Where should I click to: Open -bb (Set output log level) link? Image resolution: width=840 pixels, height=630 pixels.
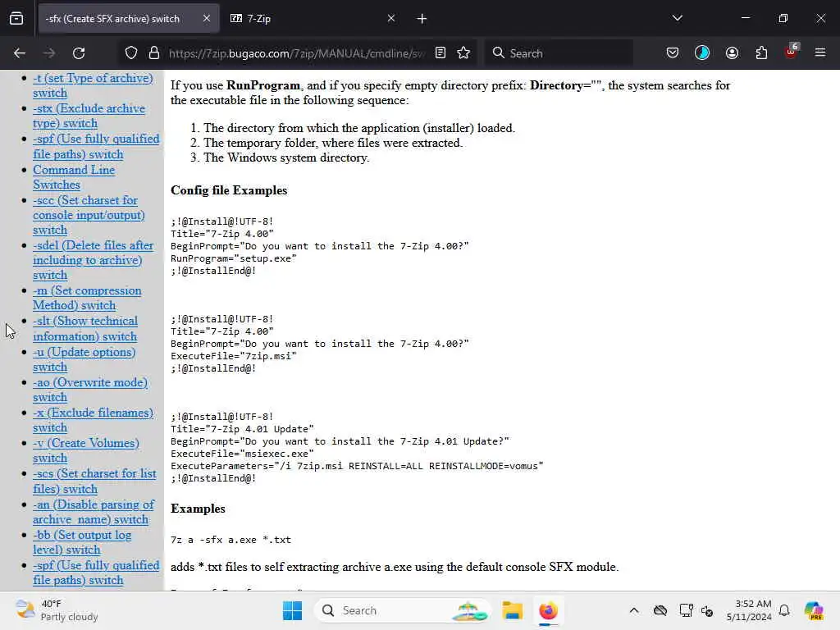point(82,542)
